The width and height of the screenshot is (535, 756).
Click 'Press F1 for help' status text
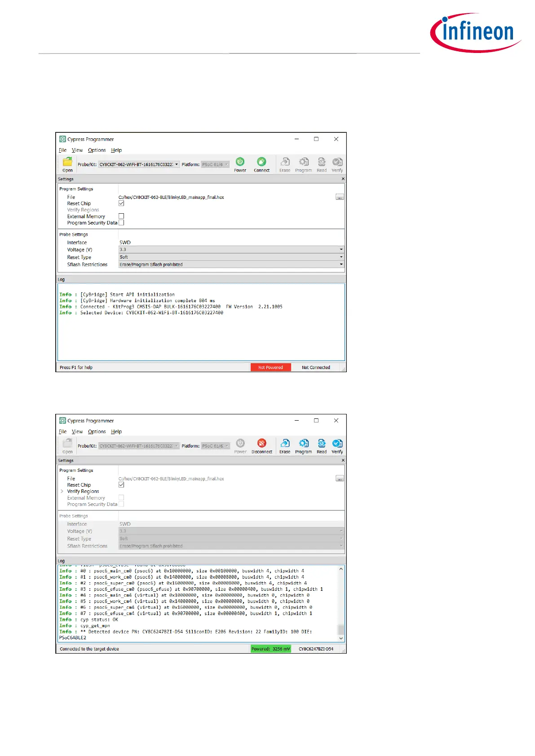pyautogui.click(x=76, y=367)
